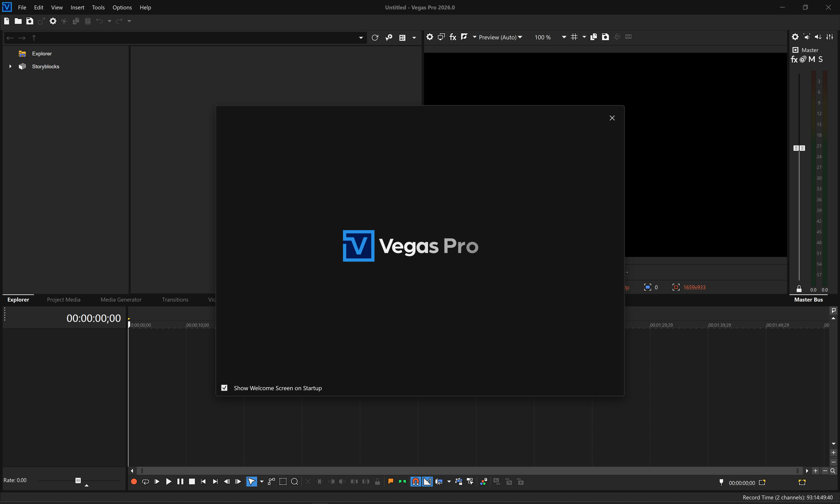Toggle Auto Ripple button
840x504 pixels.
439,482
